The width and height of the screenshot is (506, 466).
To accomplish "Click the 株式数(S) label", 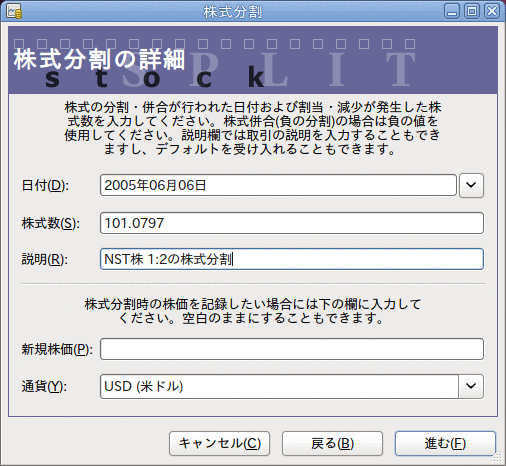I will point(51,223).
